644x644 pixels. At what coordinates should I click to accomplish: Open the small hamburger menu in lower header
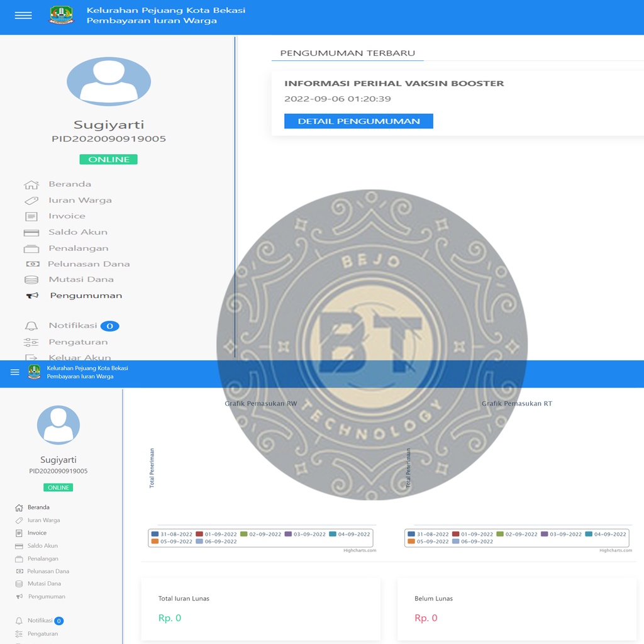(x=15, y=372)
